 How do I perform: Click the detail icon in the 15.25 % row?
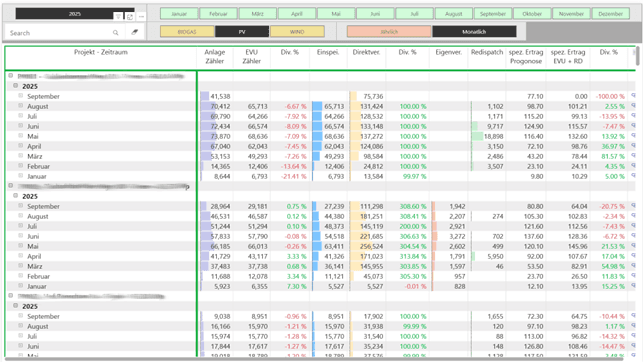point(633,286)
